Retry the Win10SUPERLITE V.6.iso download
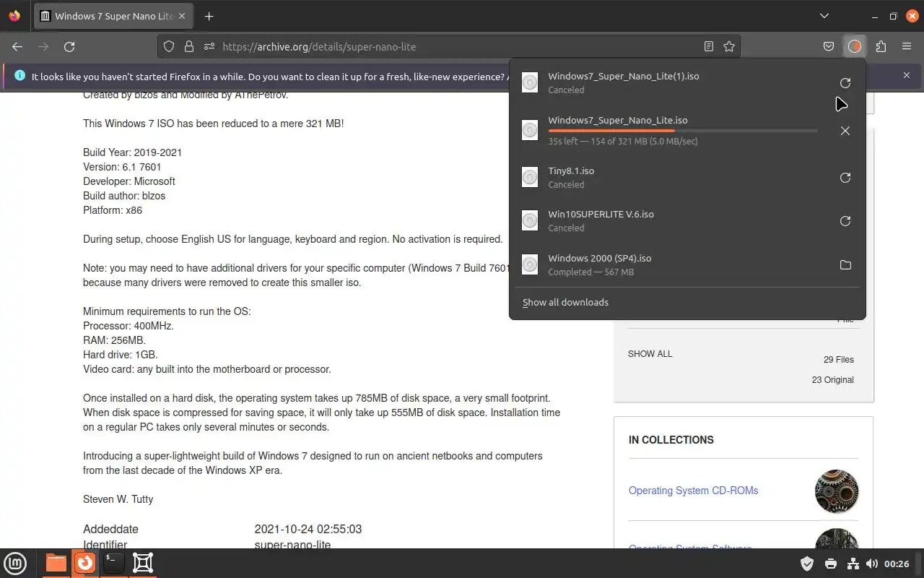Image resolution: width=924 pixels, height=578 pixels. 845,221
